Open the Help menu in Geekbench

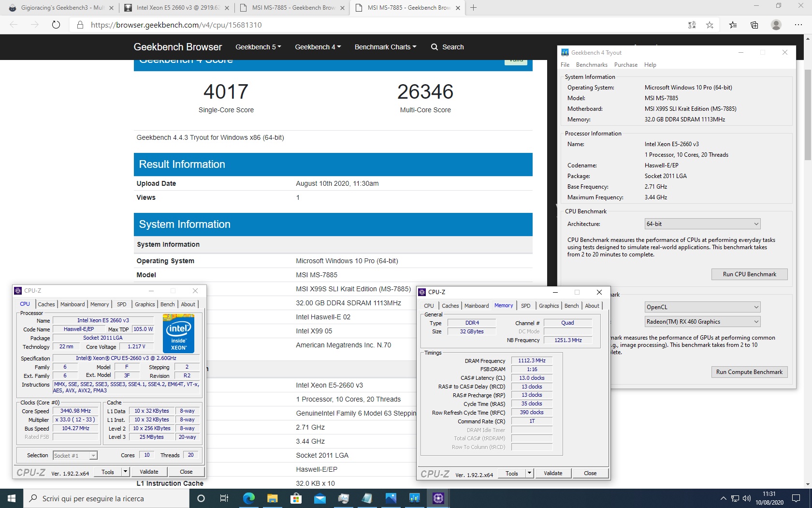coord(650,65)
